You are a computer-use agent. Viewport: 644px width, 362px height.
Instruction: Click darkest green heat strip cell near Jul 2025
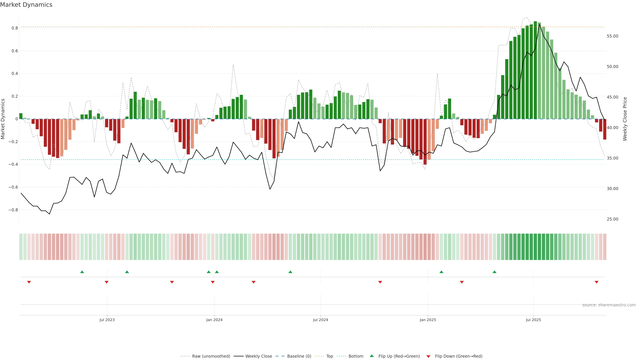click(535, 247)
